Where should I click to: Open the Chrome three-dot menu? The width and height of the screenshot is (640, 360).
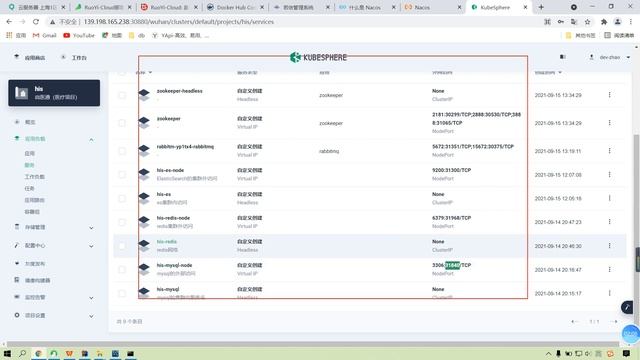pos(631,22)
